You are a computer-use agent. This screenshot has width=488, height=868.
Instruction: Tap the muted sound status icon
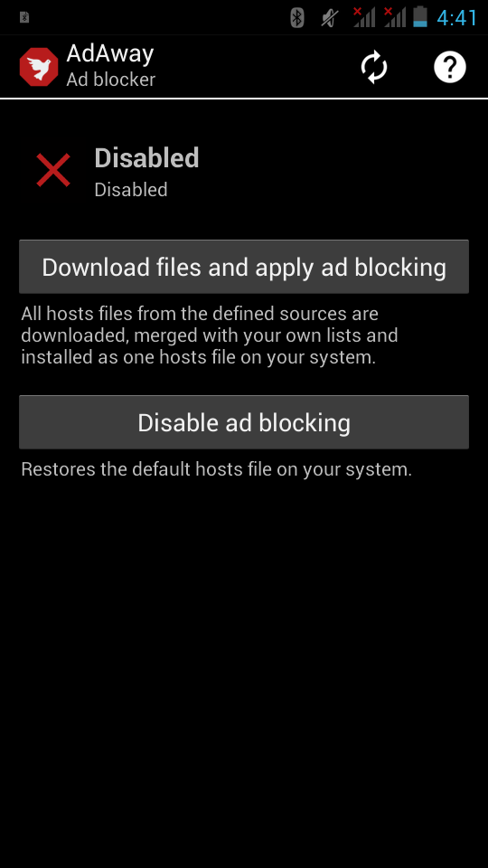(x=329, y=18)
